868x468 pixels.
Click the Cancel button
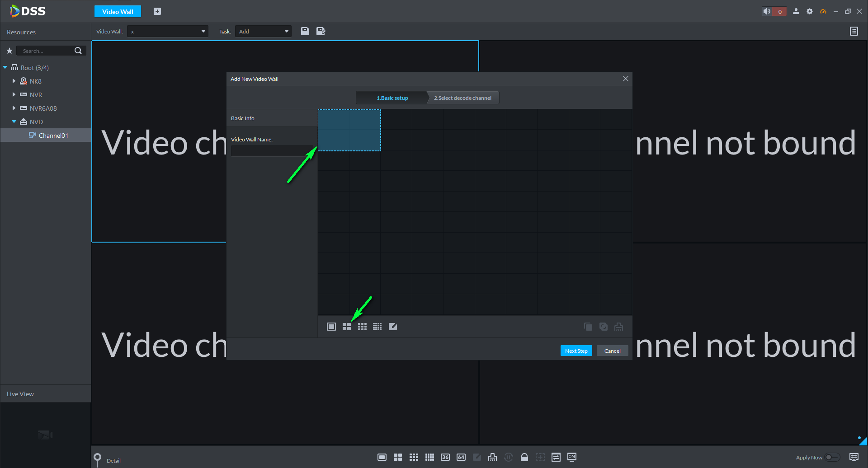[x=612, y=351]
